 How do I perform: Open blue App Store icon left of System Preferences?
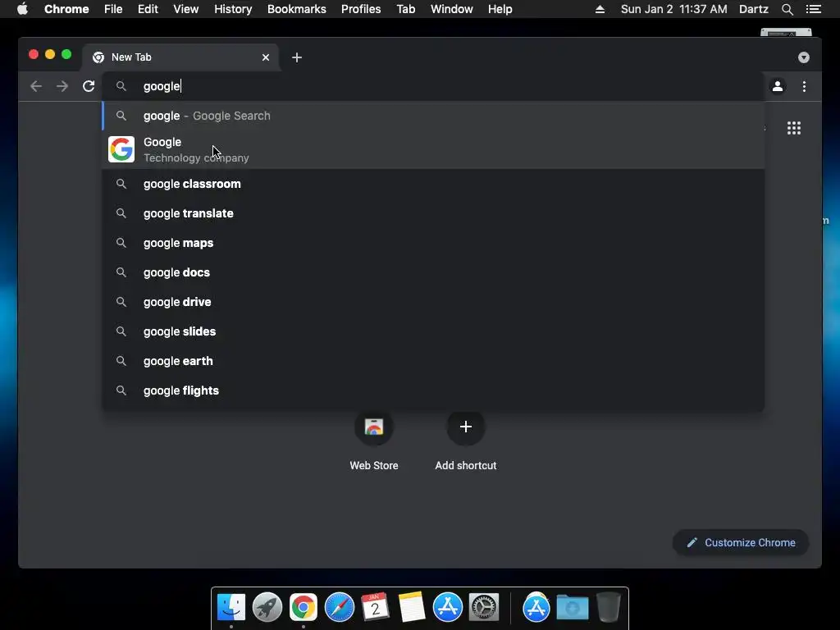pyautogui.click(x=447, y=608)
